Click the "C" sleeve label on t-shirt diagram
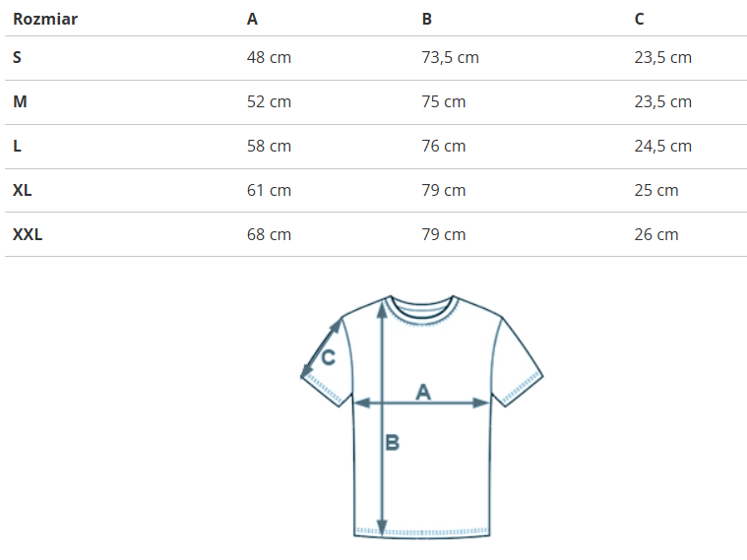The image size is (747, 560). click(329, 357)
